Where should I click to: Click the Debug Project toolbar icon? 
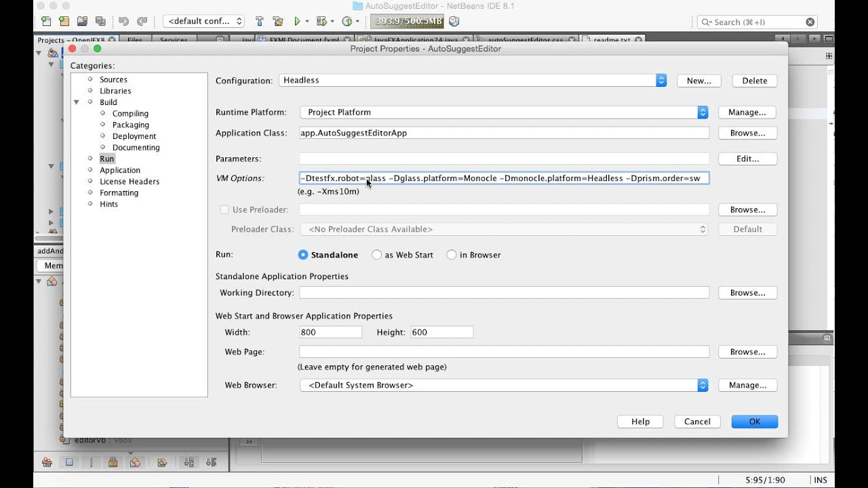coord(321,22)
